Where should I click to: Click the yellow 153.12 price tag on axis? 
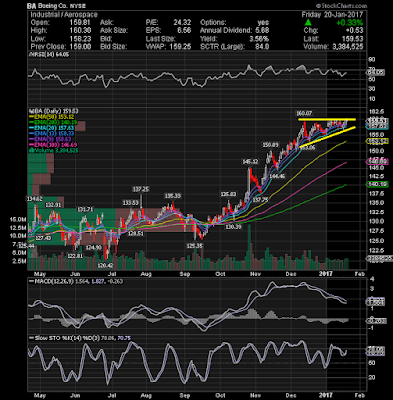[x=377, y=141]
